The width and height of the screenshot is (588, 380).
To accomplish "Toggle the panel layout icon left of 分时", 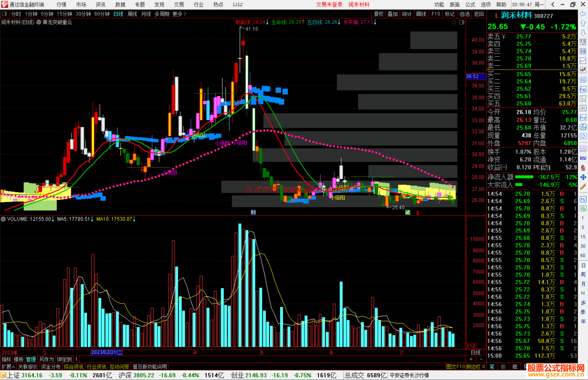I will 4,14.
